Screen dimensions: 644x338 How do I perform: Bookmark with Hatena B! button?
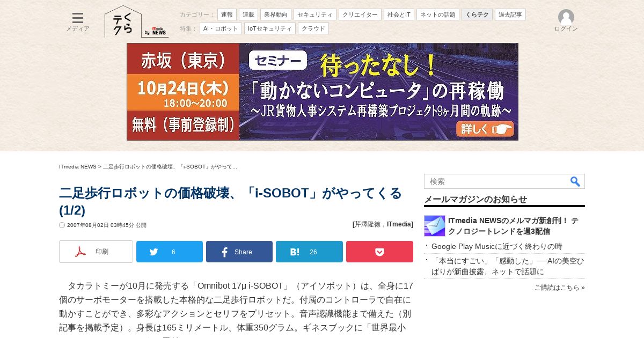(309, 252)
